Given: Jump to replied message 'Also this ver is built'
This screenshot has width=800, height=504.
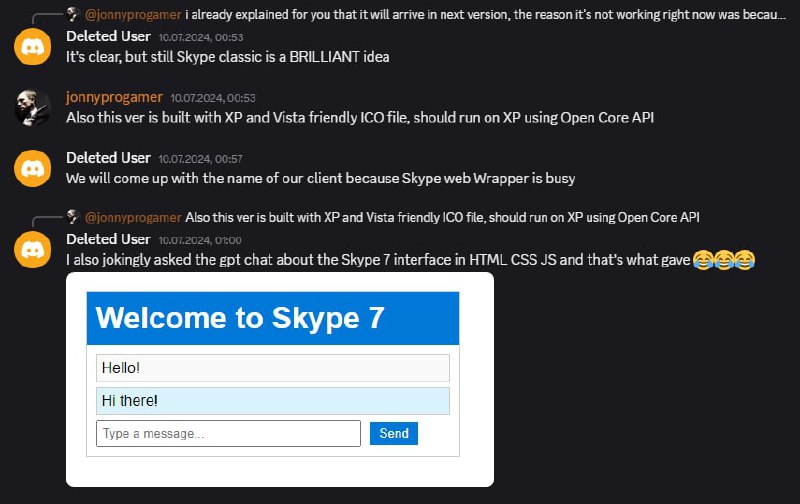Looking at the screenshot, I should point(440,218).
